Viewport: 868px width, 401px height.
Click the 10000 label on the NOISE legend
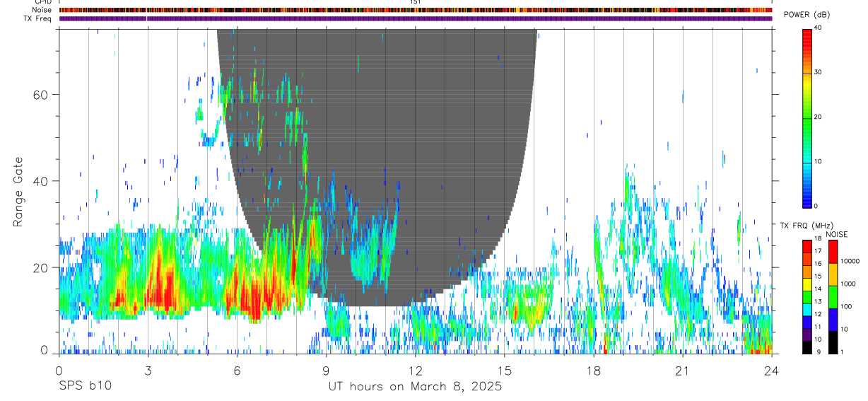[849, 261]
